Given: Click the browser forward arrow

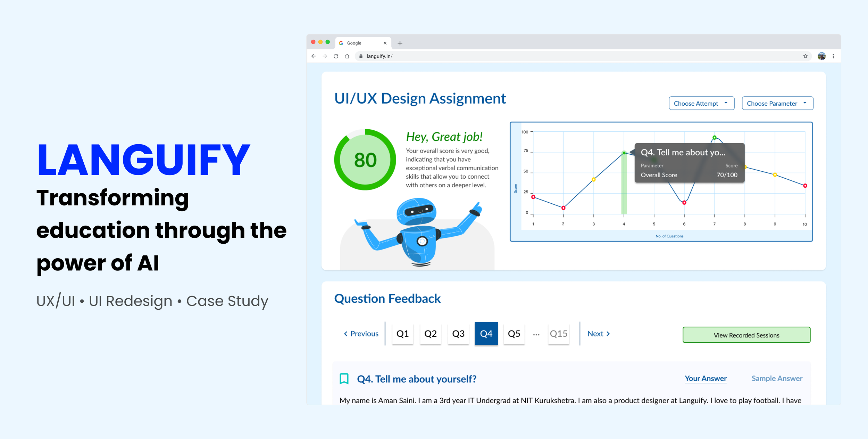Looking at the screenshot, I should (x=325, y=56).
